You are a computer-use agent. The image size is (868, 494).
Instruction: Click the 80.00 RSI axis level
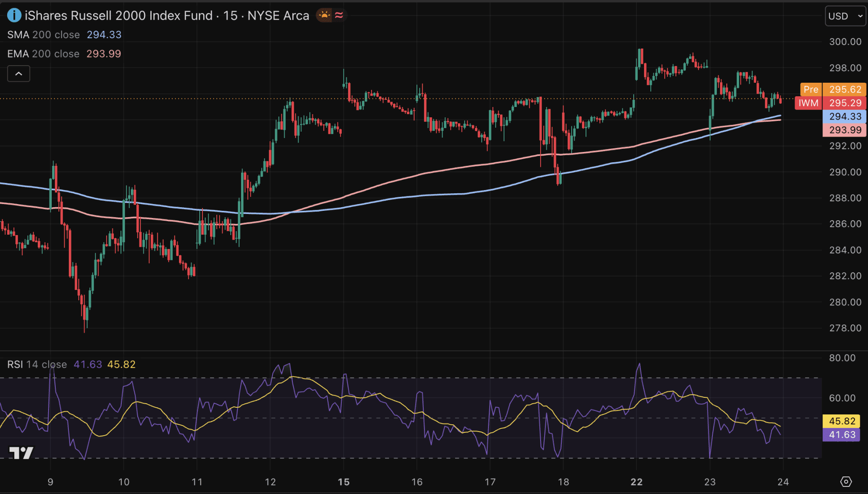pyautogui.click(x=842, y=358)
